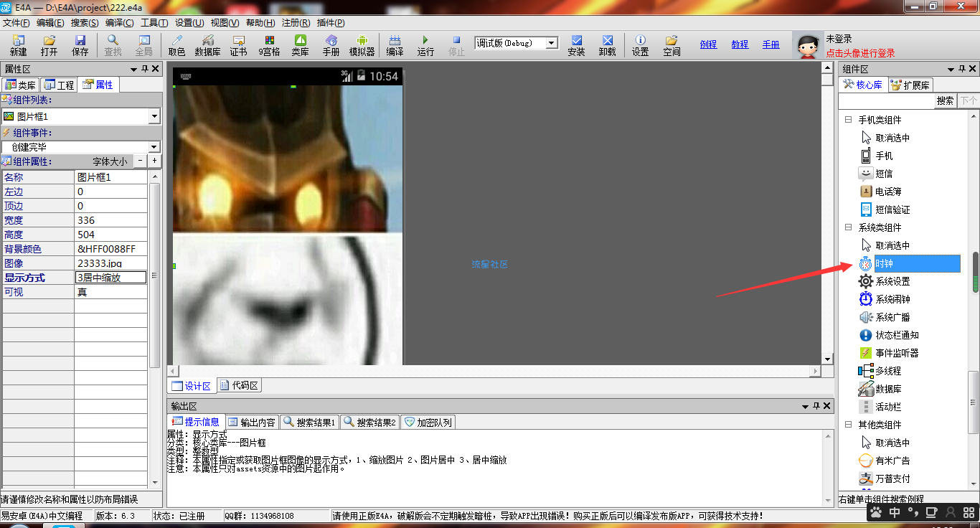This screenshot has width=980, height=528.
Task: Click the 宽度 value 336
Action: tap(111, 220)
